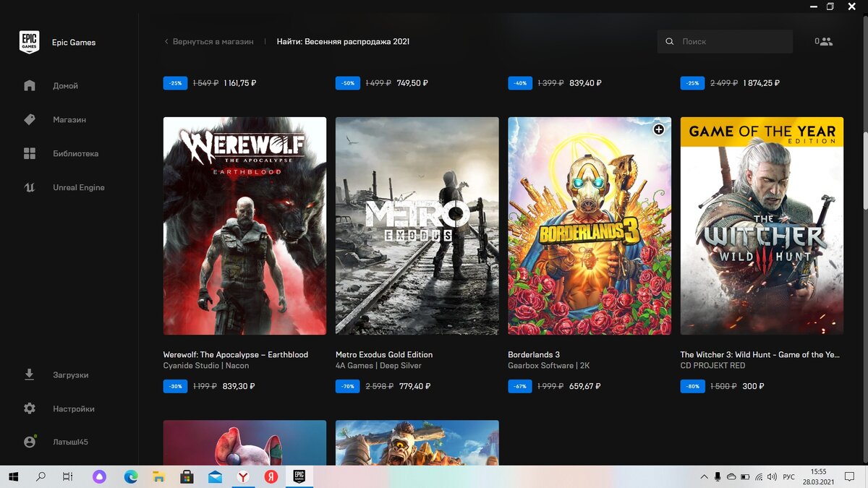The width and height of the screenshot is (868, 488).
Task: Go to Магазин in the sidebar
Action: 69,120
